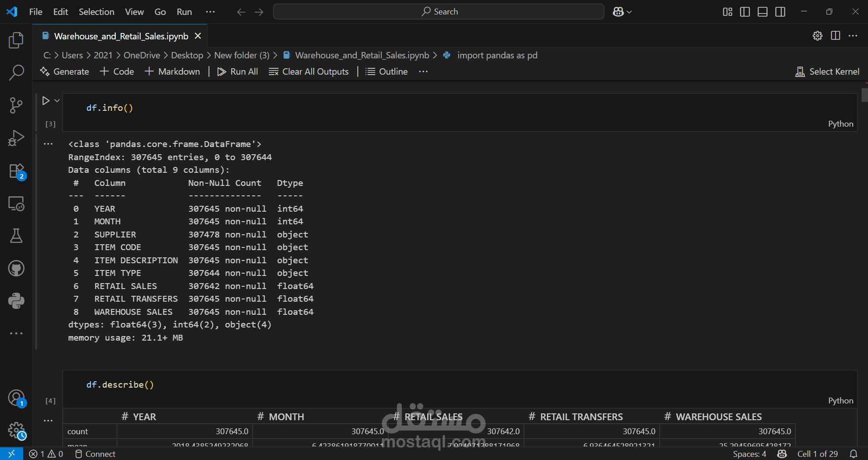Click Clear All Outputs

point(308,71)
